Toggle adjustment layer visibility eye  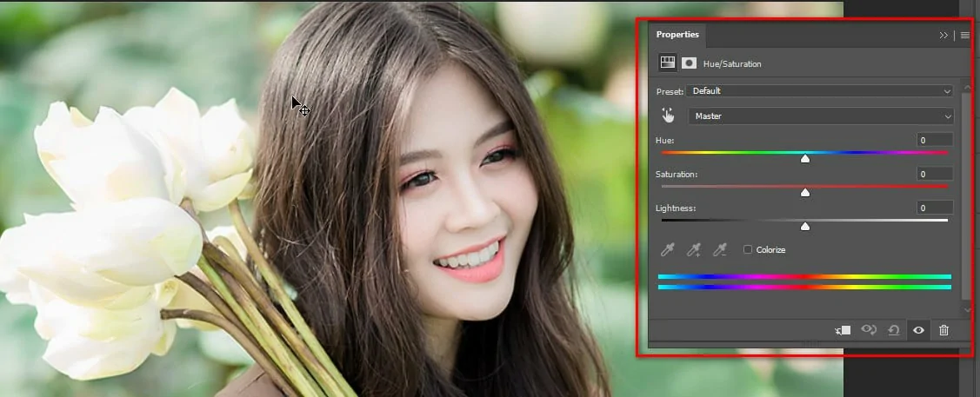tap(918, 330)
